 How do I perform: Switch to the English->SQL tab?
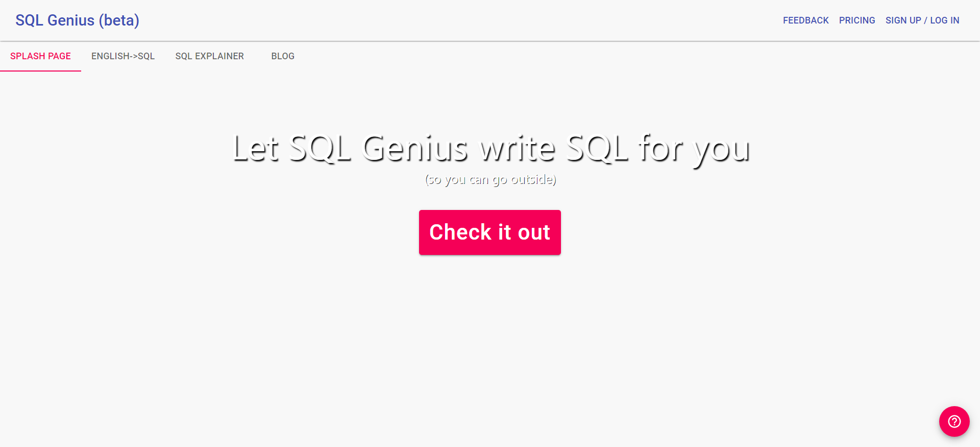pyautogui.click(x=123, y=56)
